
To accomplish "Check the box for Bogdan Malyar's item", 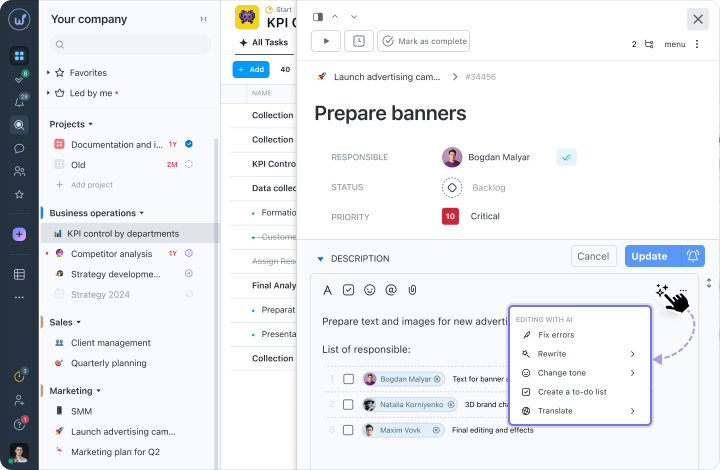I will click(x=348, y=379).
